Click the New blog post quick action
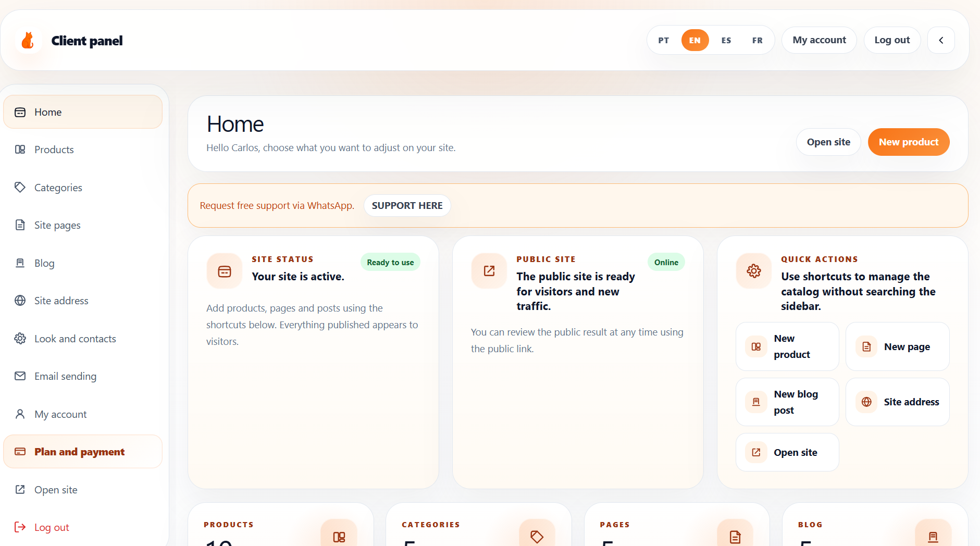This screenshot has width=980, height=546. (x=787, y=402)
